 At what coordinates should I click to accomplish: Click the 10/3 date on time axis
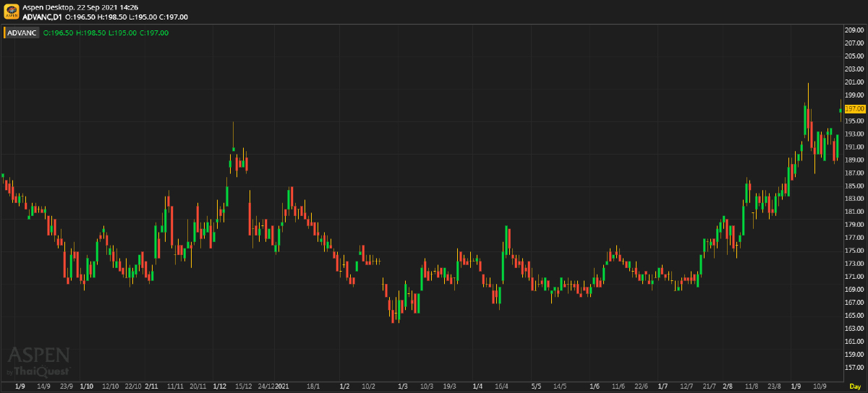[x=427, y=387]
